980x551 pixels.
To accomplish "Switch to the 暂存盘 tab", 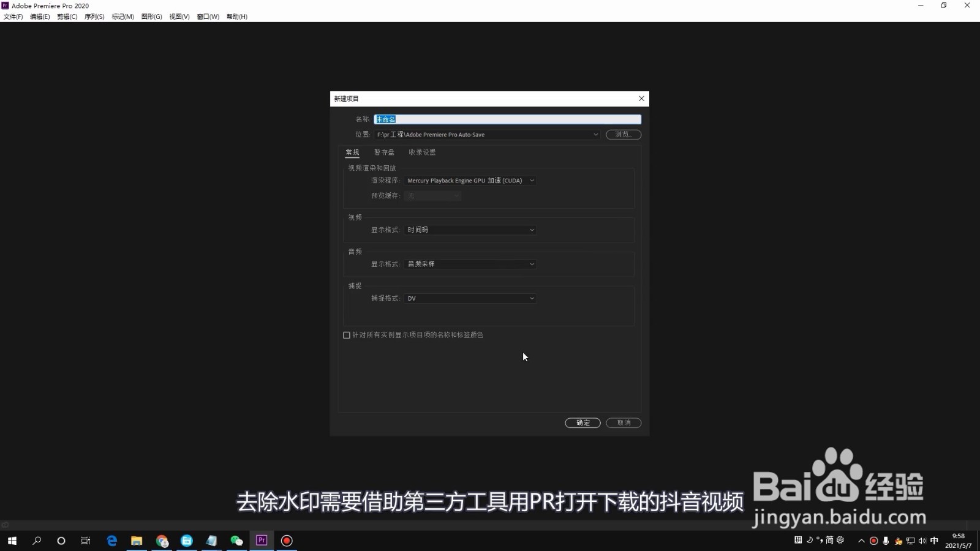I will pos(384,152).
